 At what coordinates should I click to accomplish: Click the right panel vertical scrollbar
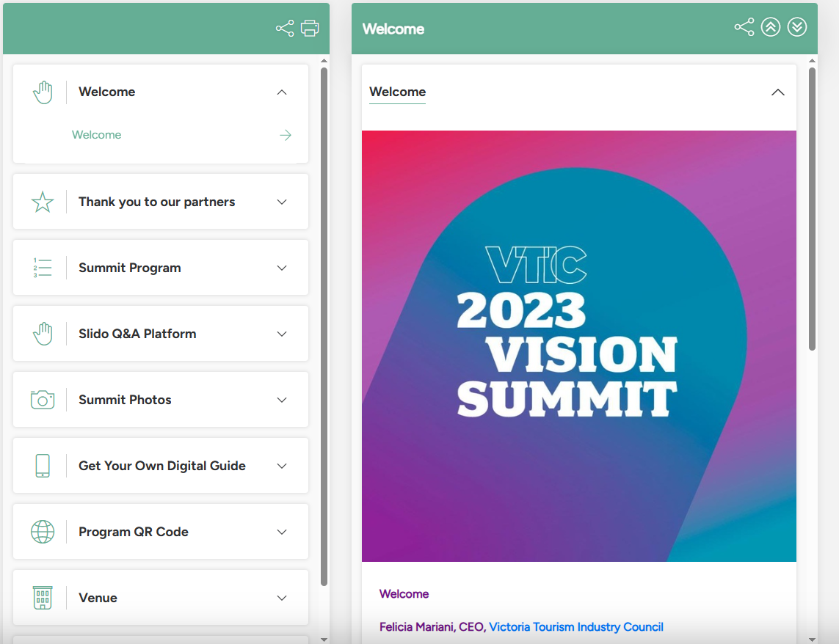coord(812,209)
